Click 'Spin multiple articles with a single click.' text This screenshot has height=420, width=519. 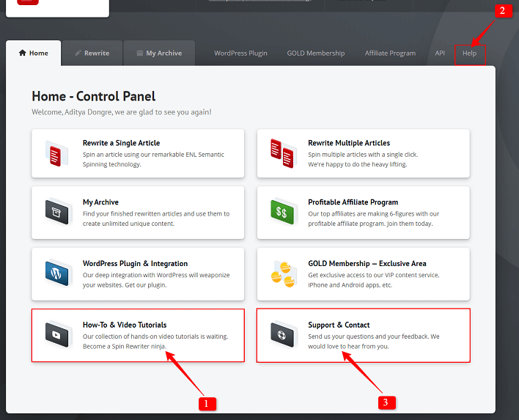[363, 155]
